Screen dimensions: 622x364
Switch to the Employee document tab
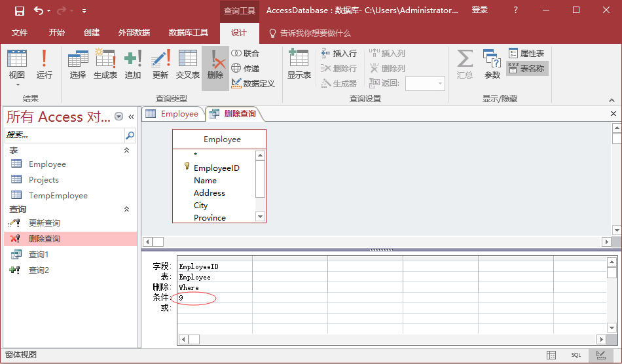[x=172, y=114]
